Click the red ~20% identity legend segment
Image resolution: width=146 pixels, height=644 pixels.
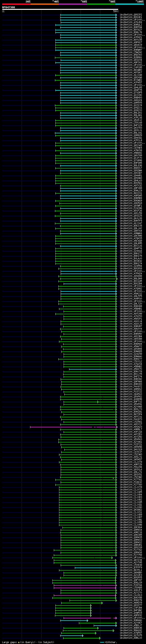click(16, 4)
